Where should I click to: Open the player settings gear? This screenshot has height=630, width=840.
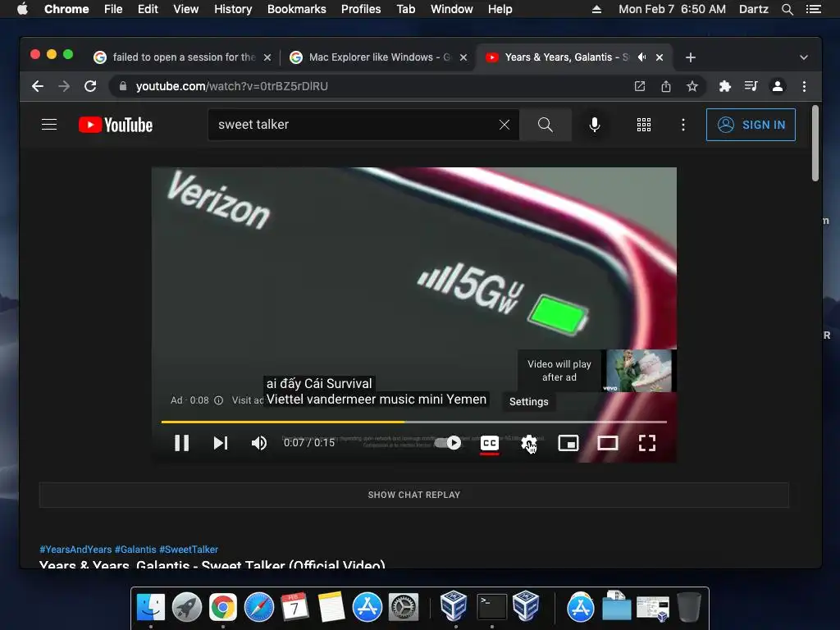(x=529, y=443)
